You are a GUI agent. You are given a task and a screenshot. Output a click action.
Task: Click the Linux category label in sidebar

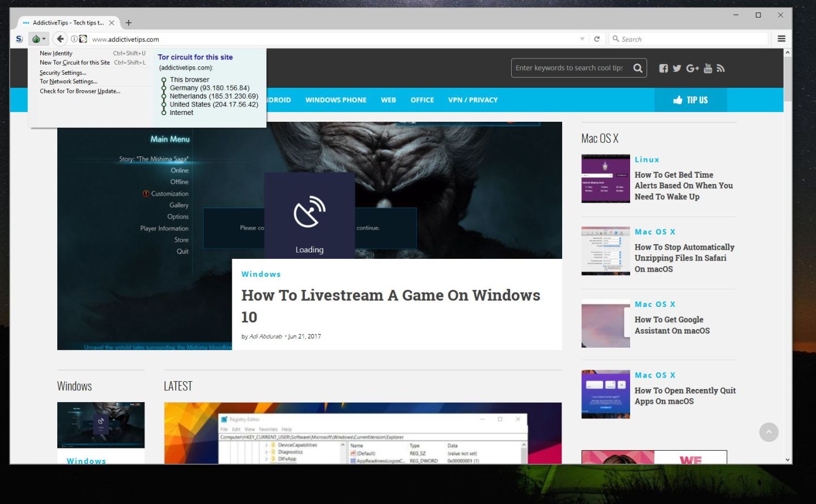tap(647, 160)
